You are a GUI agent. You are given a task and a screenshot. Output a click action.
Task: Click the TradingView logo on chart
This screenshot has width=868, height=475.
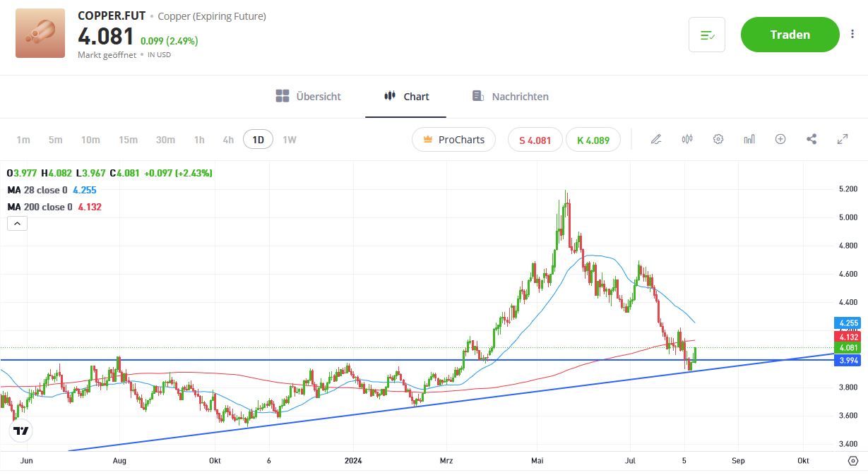[x=22, y=431]
